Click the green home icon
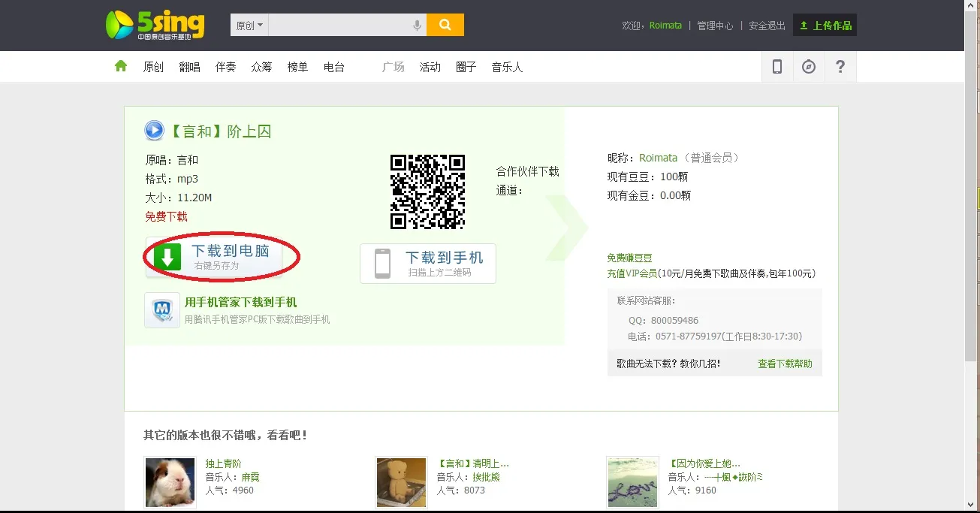Viewport: 980px width, 513px height. [x=121, y=66]
